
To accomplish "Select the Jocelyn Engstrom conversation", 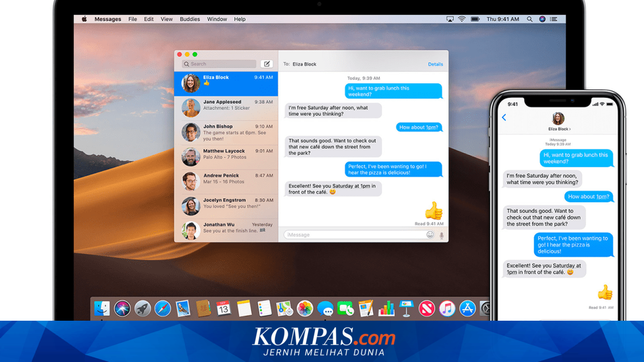I will (226, 208).
